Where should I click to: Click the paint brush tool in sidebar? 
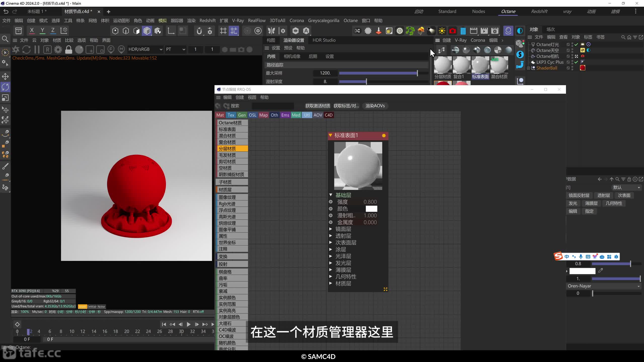pos(5,166)
